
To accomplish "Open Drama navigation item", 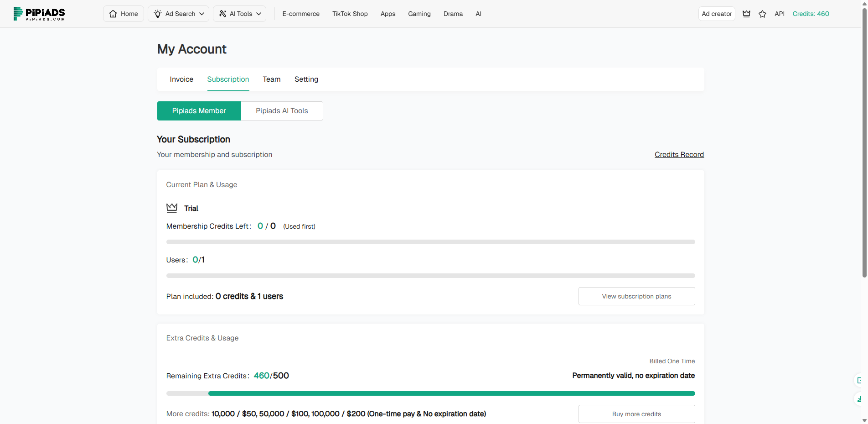I will click(453, 14).
